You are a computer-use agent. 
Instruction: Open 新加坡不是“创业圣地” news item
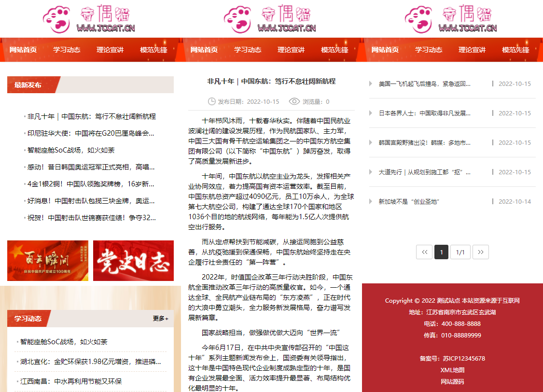pos(409,201)
